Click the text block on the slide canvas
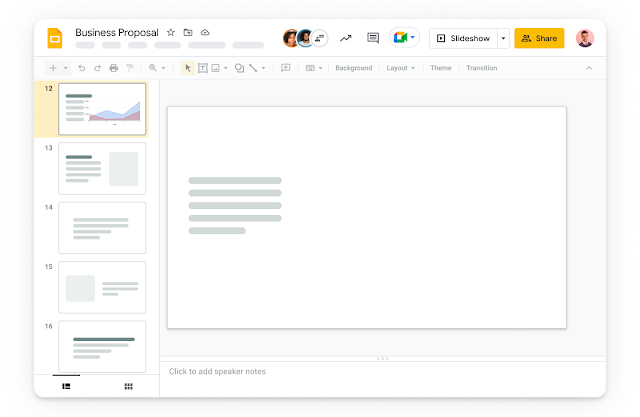The image size is (640, 417). coord(235,206)
